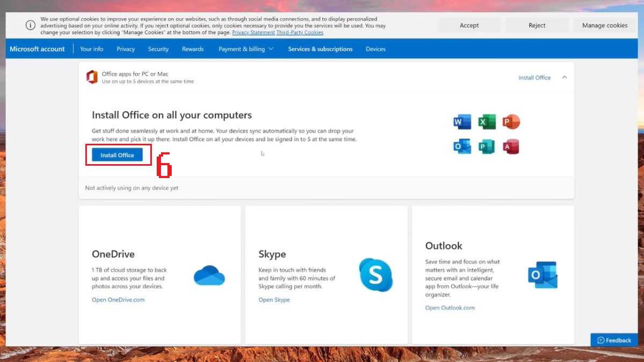Accept optional cookies
The image size is (644, 362).
click(x=469, y=25)
